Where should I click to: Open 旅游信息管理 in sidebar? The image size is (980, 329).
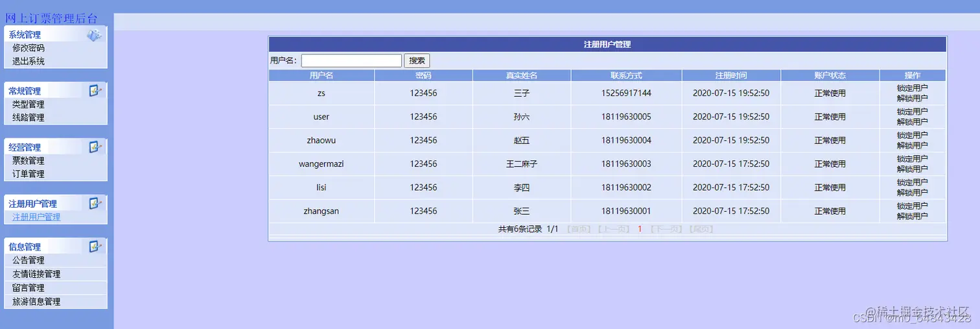36,302
